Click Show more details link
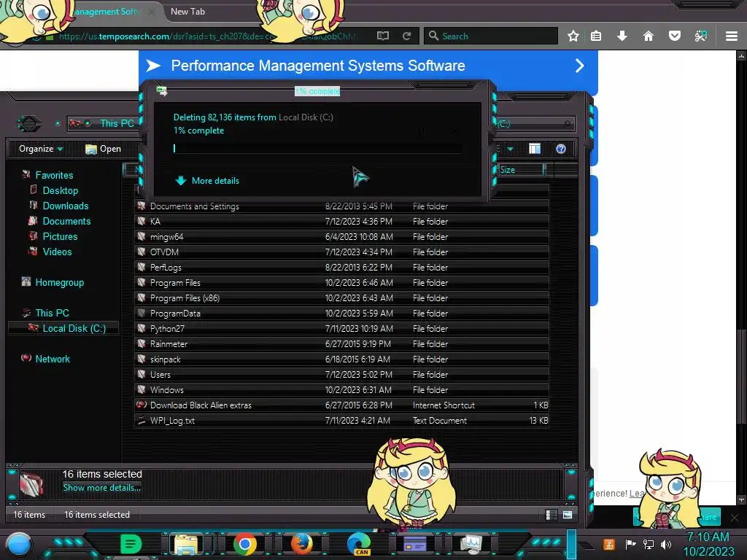Screen dimensions: 747x560 pyautogui.click(x=102, y=488)
